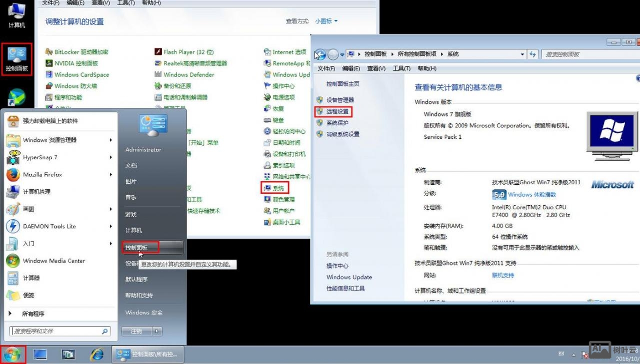Open BitLocker 驱动器加密
Image resolution: width=640 pixels, height=364 pixels.
pos(81,51)
